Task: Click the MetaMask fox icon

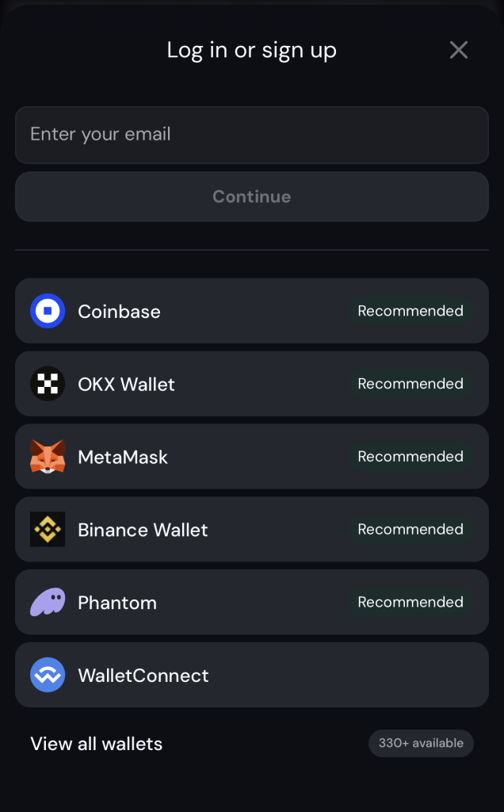Action: (48, 457)
